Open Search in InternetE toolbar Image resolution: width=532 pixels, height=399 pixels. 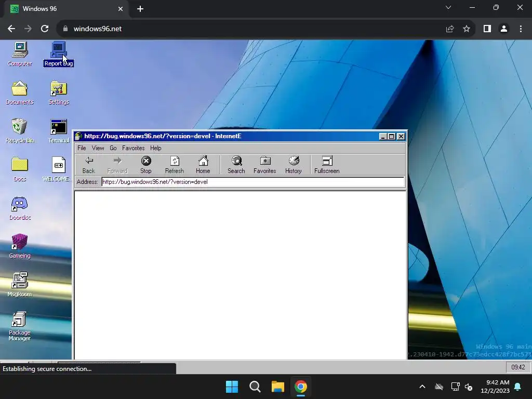pos(236,165)
